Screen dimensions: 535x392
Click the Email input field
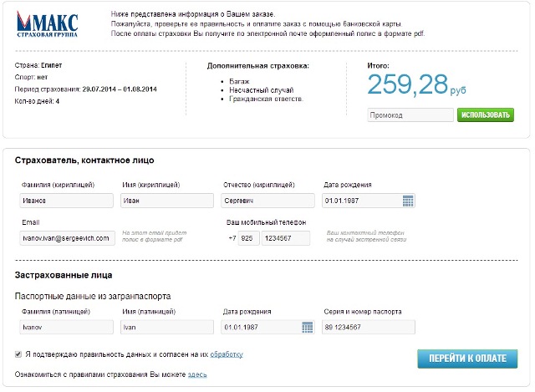tap(65, 238)
